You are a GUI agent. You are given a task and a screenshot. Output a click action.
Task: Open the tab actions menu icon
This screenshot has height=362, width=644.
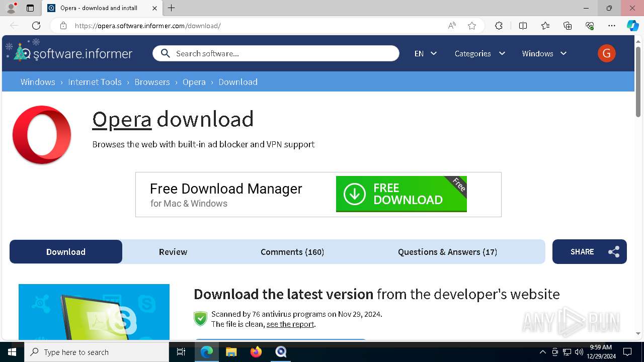(x=30, y=8)
